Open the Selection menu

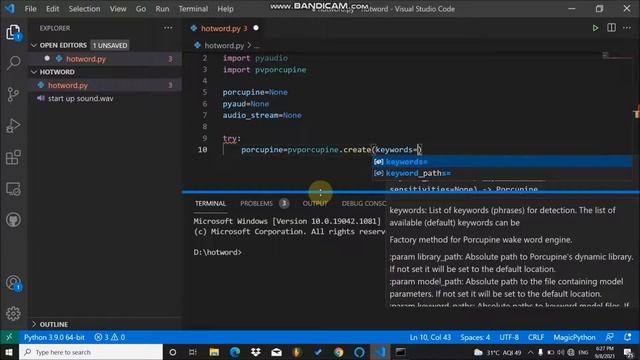pyautogui.click(x=84, y=9)
